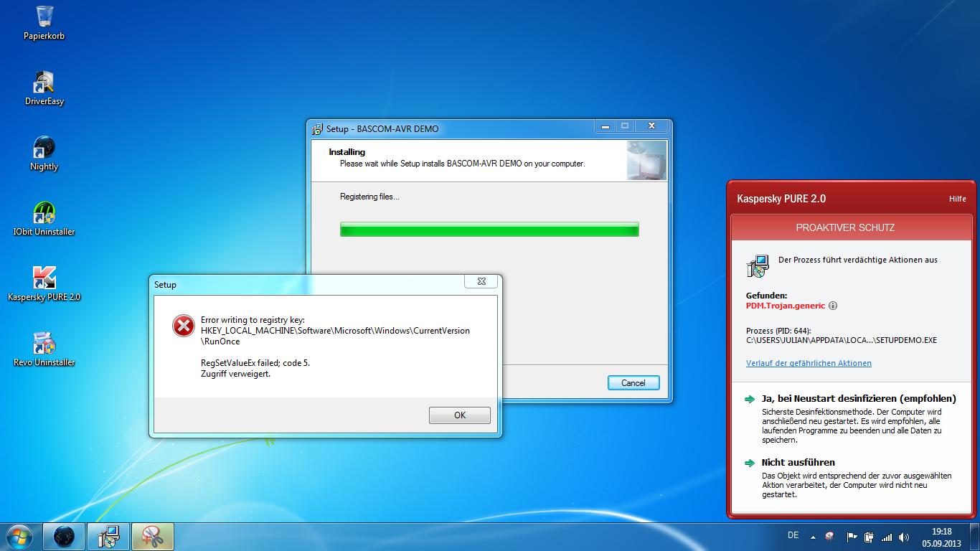980x551 pixels.
Task: Launch the Nightly browser shortcut
Action: pos(44,154)
